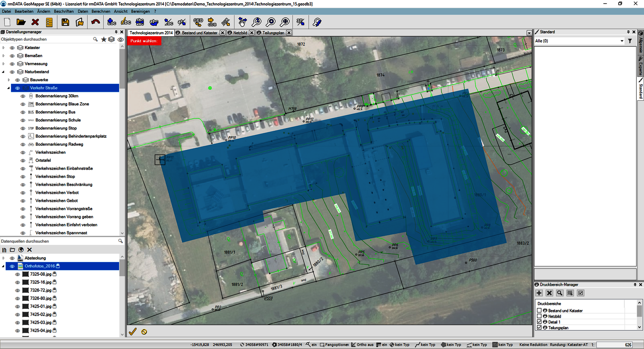Click the GEO conversion toolbar icon

[198, 22]
